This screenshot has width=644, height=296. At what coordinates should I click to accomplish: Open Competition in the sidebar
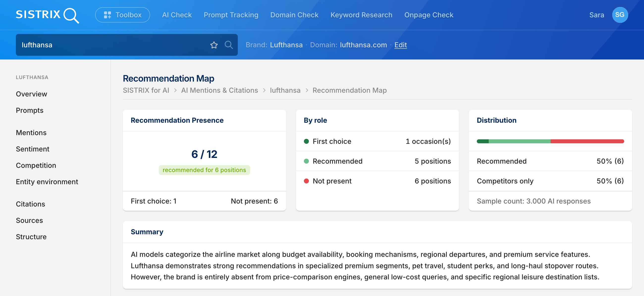36,165
